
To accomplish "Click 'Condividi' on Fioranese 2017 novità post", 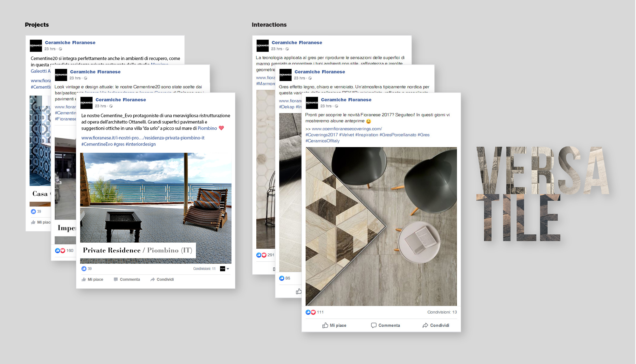I will pyautogui.click(x=436, y=325).
